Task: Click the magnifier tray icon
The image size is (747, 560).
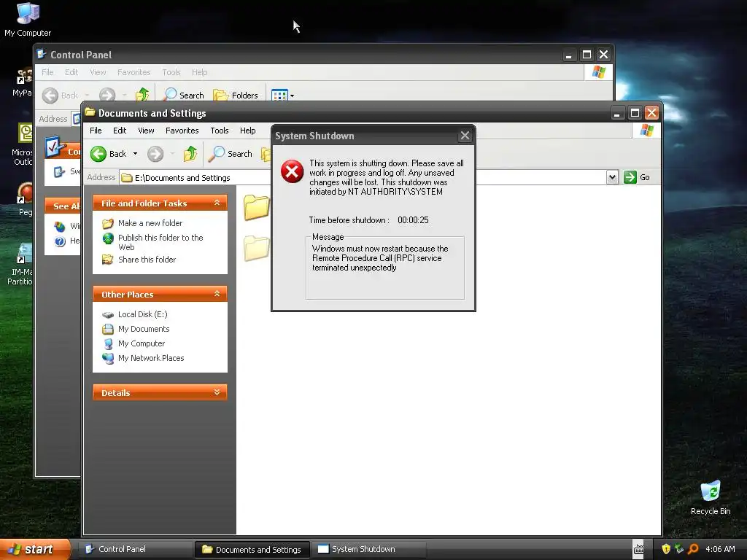Action: 693,549
